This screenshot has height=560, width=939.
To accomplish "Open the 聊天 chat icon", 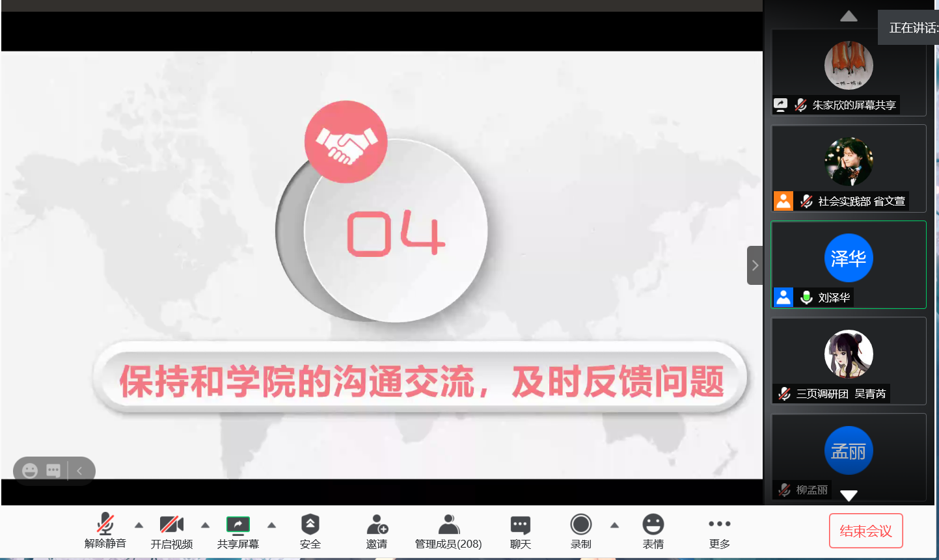I will pos(520,525).
